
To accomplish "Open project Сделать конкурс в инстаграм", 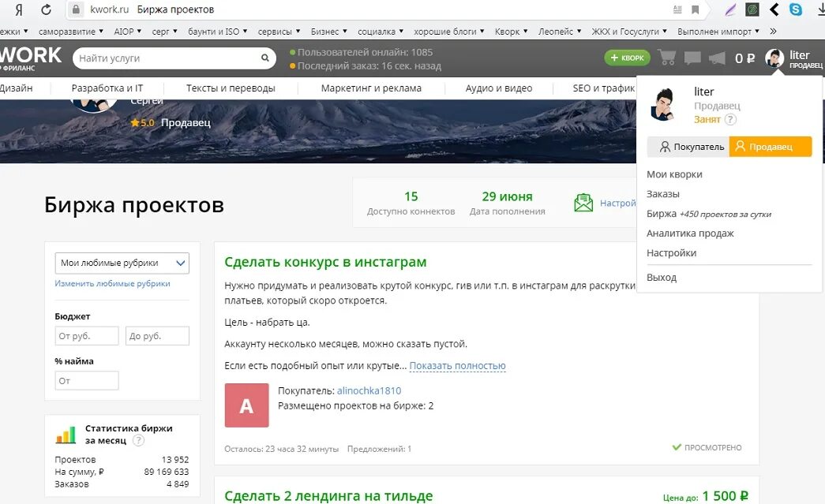I will (x=325, y=262).
